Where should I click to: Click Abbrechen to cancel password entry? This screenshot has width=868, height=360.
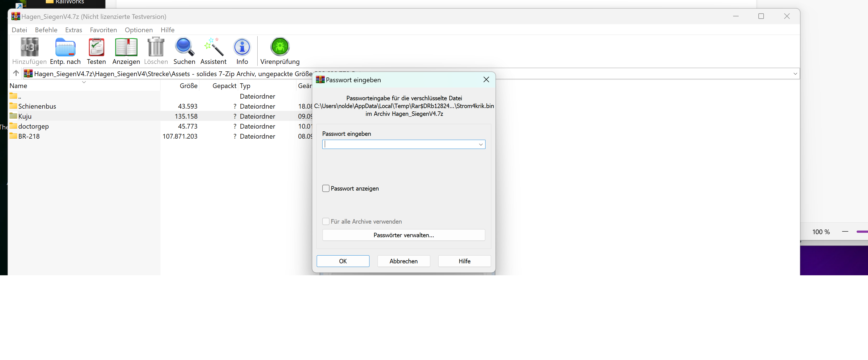click(404, 261)
